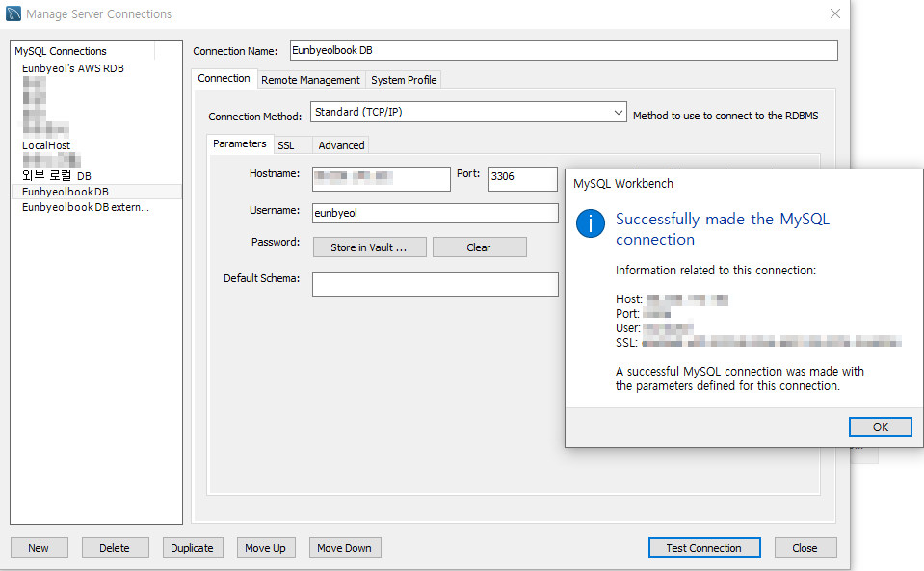Screen dimensions: 924x571
Task: Click the MySQL Workbench dolphin icon in title bar
Action: point(13,13)
